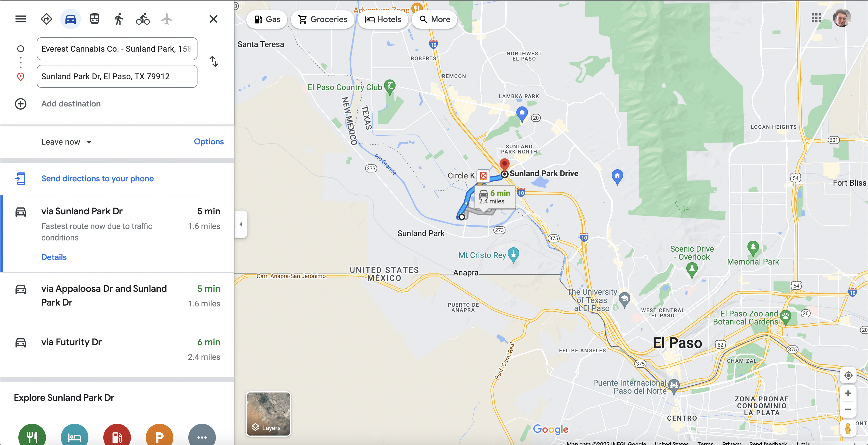
Task: Expand route Options
Action: [x=209, y=142]
